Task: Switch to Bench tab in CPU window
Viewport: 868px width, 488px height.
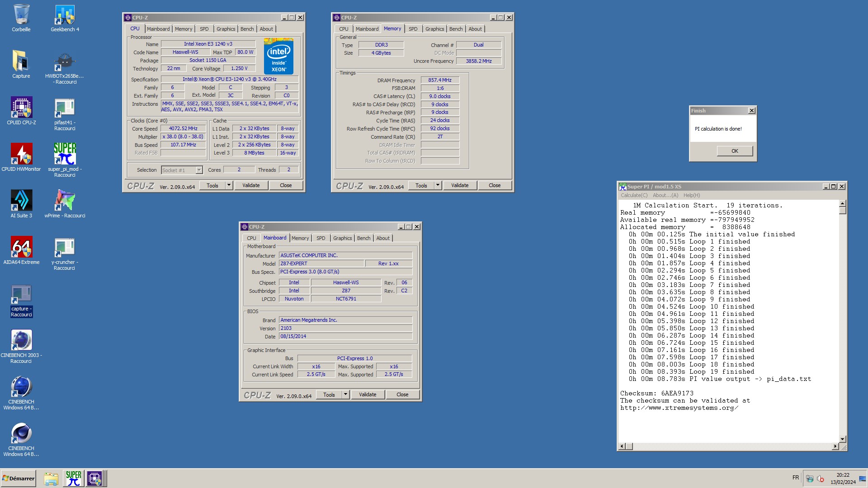Action: (x=247, y=29)
